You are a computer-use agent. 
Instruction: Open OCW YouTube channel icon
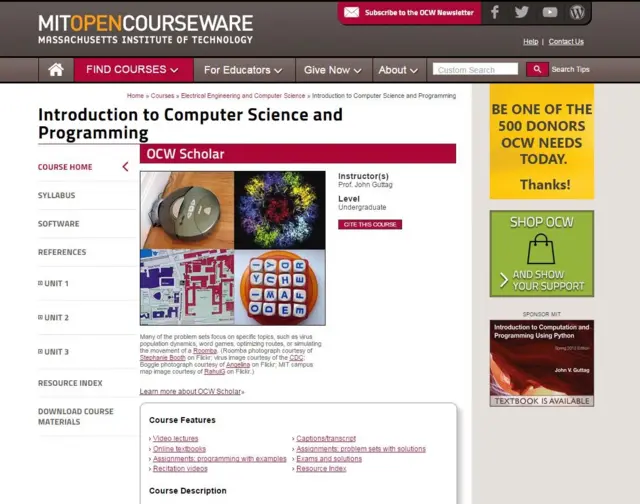coord(549,12)
